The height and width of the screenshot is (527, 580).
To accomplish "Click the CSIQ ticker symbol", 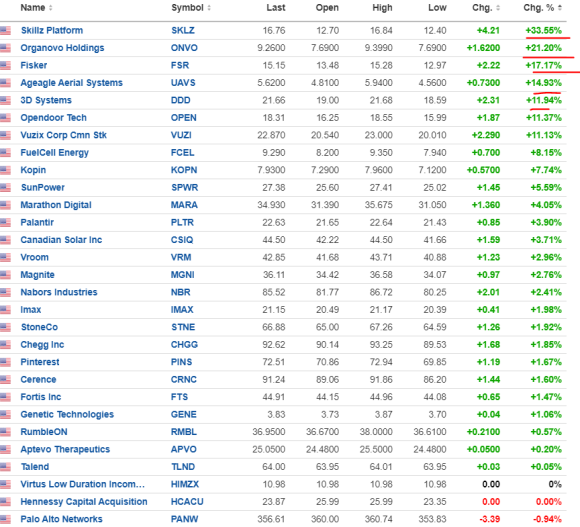I will click(182, 240).
